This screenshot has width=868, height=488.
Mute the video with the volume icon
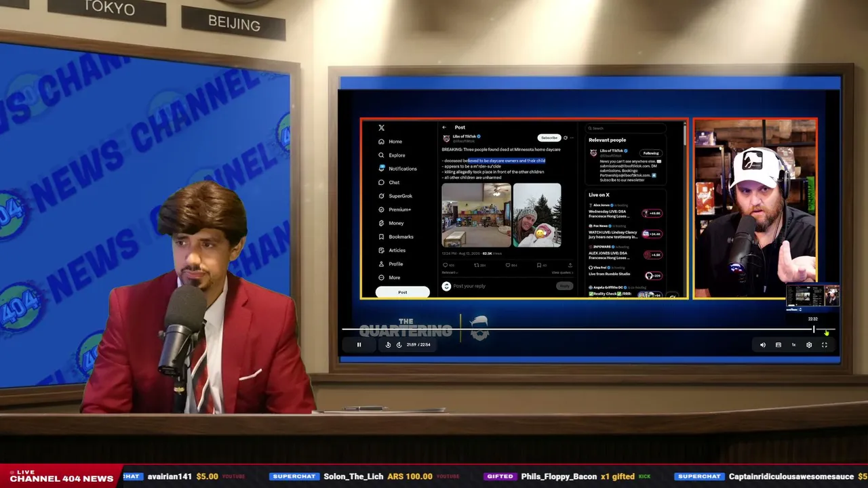point(763,345)
